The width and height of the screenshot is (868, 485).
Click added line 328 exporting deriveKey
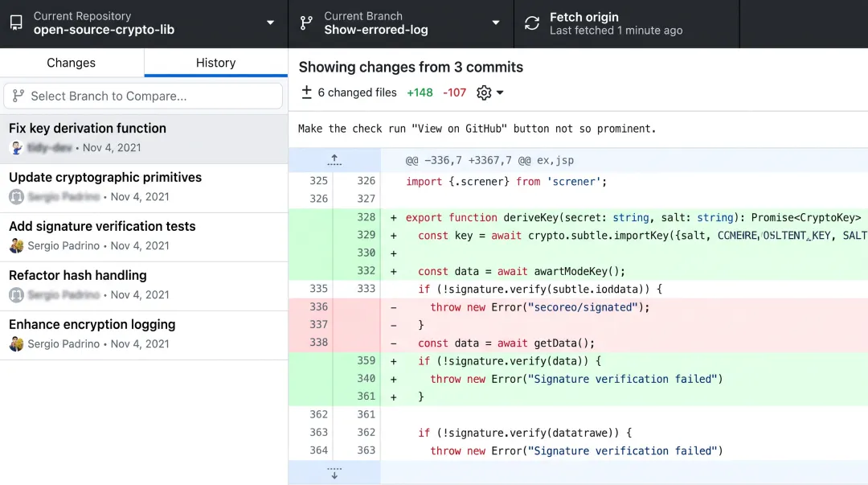pyautogui.click(x=578, y=217)
